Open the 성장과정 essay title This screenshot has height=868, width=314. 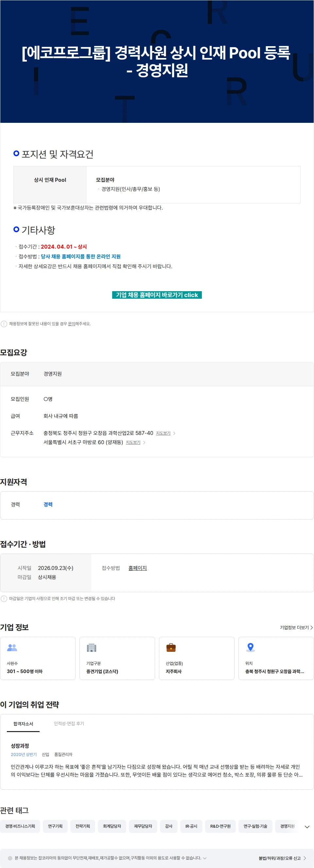click(20, 746)
